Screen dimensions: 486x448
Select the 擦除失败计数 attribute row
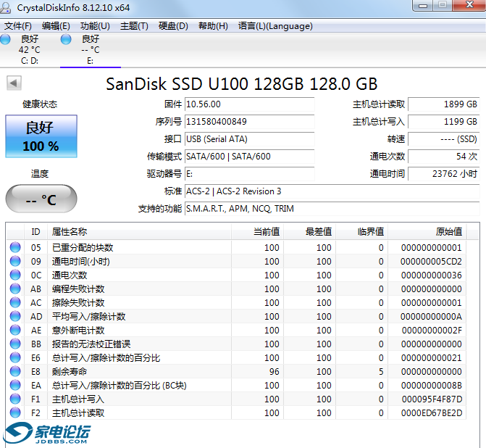point(236,302)
